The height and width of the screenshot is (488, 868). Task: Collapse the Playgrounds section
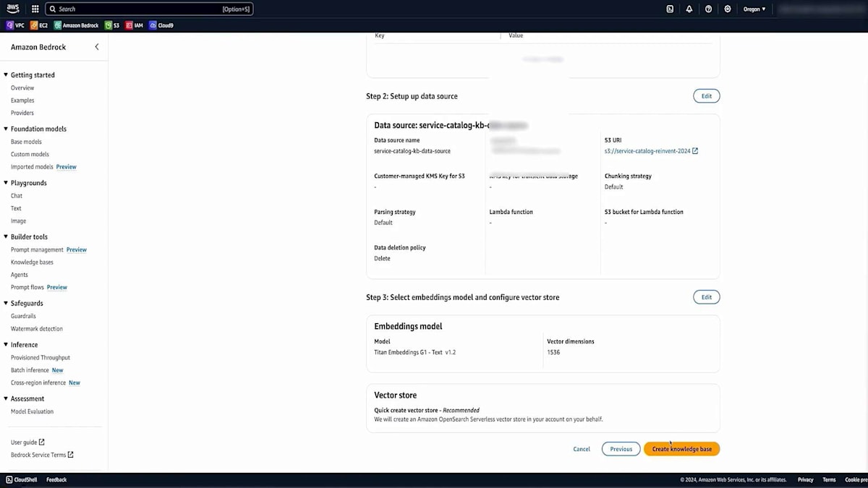pos(6,183)
